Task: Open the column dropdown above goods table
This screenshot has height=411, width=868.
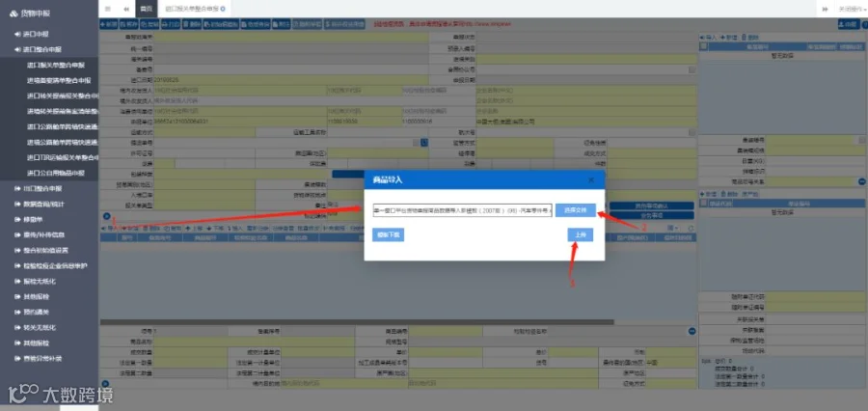Action: (674, 228)
